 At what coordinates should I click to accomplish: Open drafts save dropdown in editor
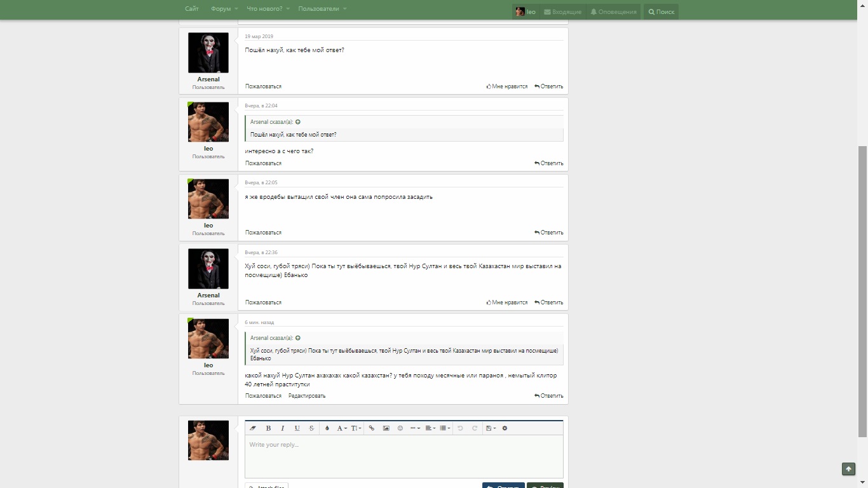[491, 428]
